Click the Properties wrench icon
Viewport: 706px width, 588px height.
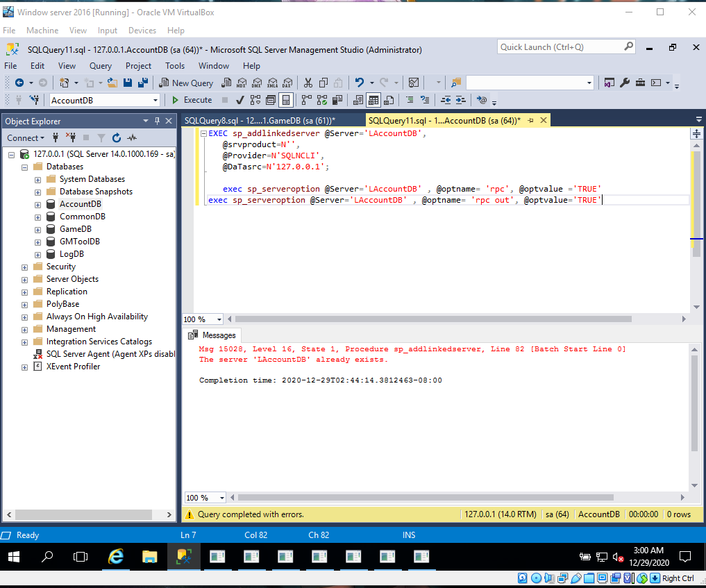[625, 83]
